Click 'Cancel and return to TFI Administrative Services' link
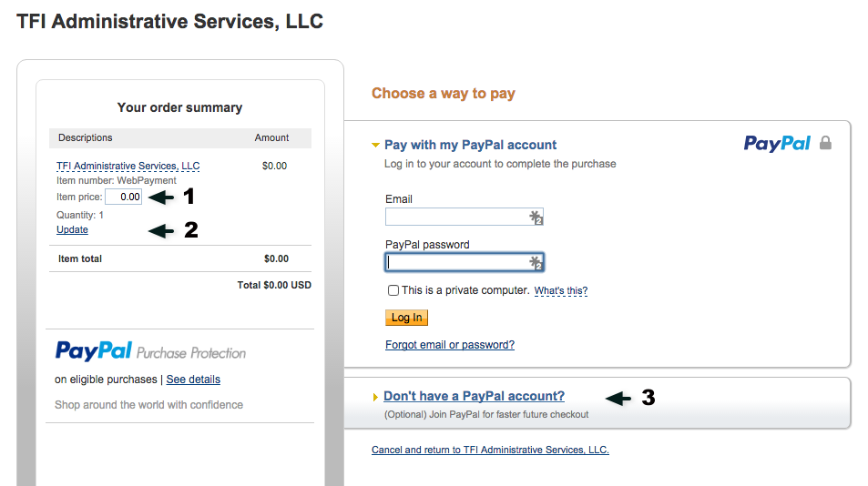 tap(490, 450)
